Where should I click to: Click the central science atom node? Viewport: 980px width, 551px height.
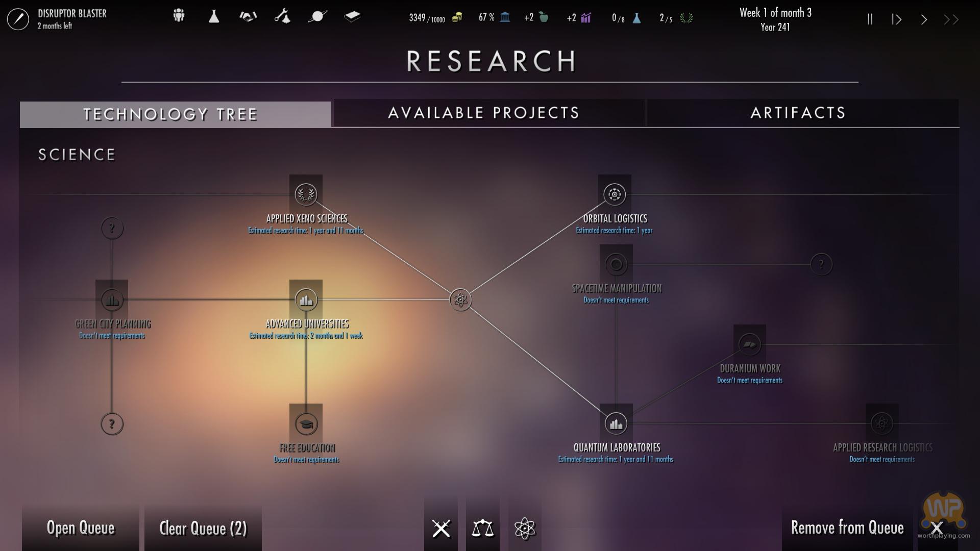click(460, 300)
